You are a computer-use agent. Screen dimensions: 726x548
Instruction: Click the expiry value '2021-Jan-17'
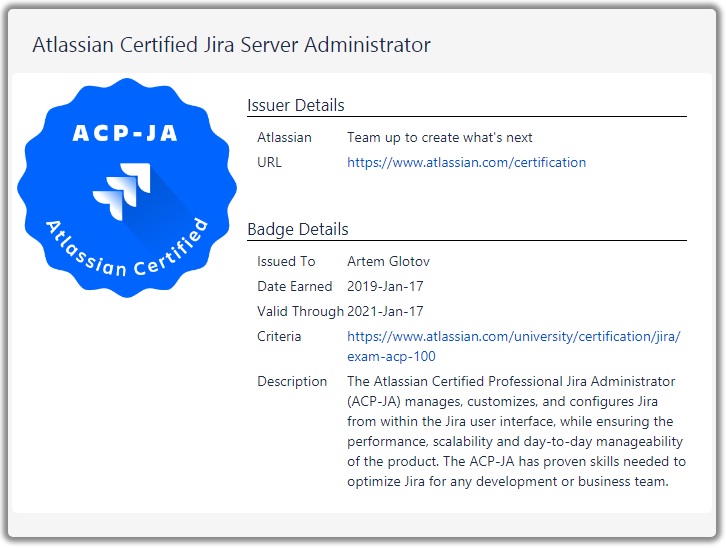[385, 311]
